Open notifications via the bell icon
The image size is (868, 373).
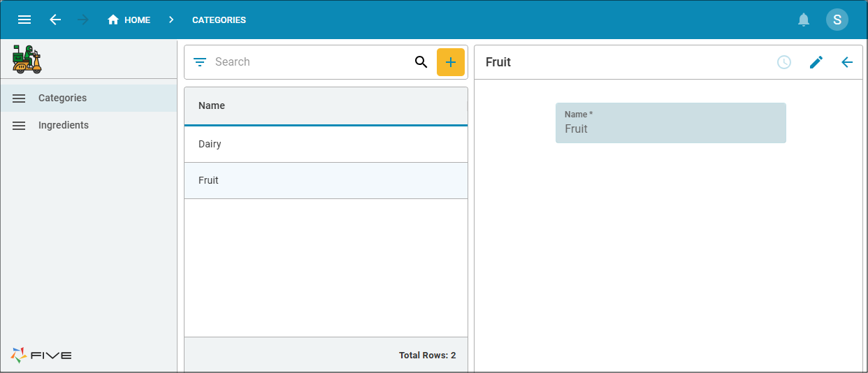pos(804,20)
